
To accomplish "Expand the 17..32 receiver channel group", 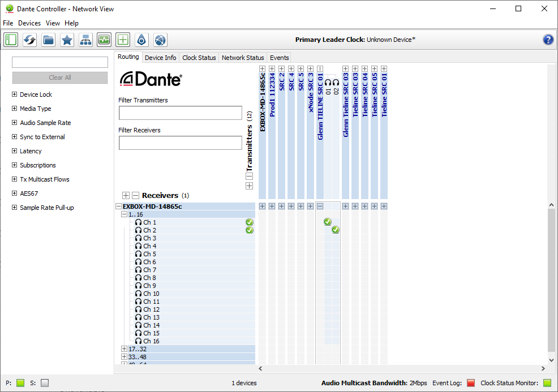I will [x=125, y=349].
